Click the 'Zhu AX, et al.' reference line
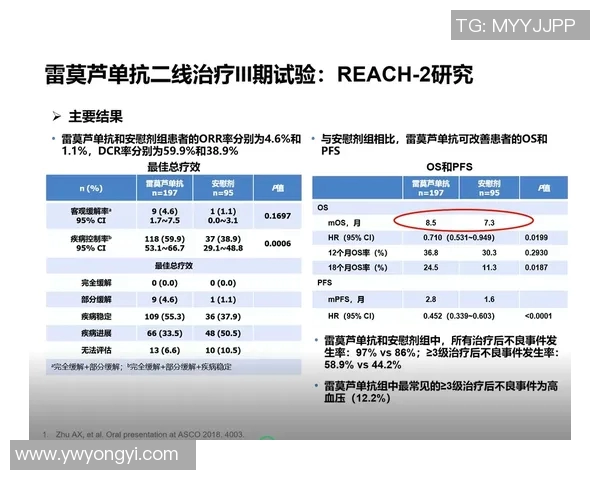 point(143,434)
